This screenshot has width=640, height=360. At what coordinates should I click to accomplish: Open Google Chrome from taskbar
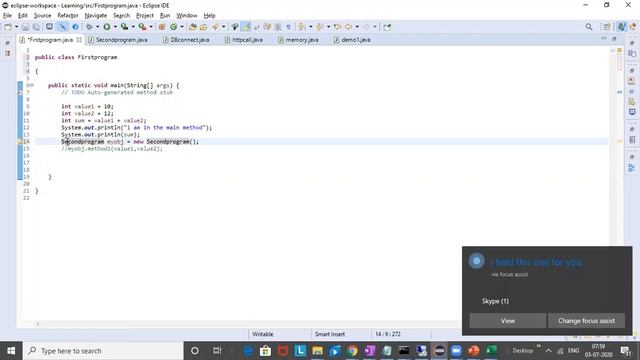[x=352, y=351]
